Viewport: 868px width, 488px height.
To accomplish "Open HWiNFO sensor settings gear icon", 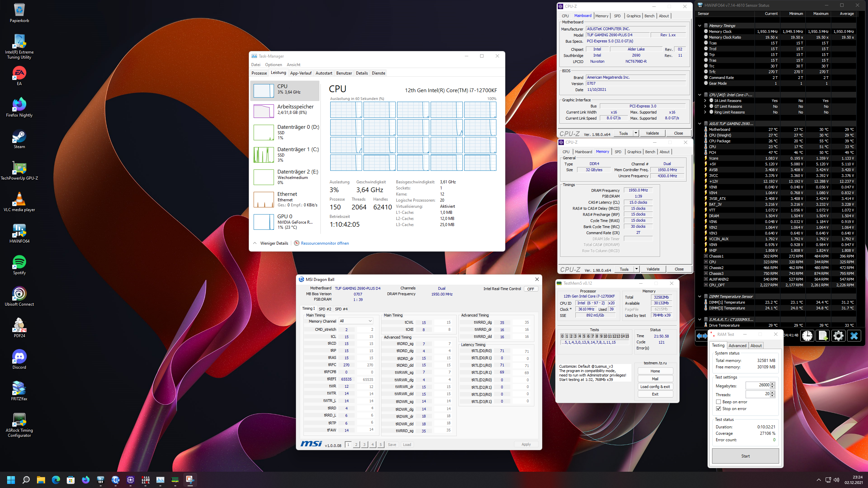I will [x=839, y=335].
